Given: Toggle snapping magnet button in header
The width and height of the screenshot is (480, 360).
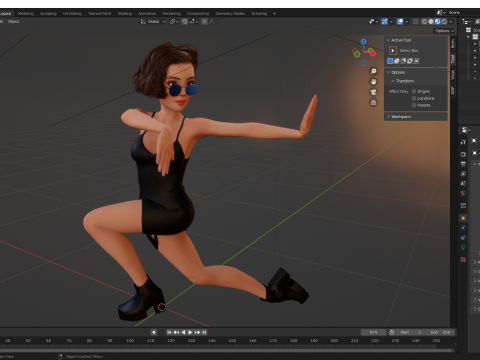Looking at the screenshot, I should coord(184,22).
